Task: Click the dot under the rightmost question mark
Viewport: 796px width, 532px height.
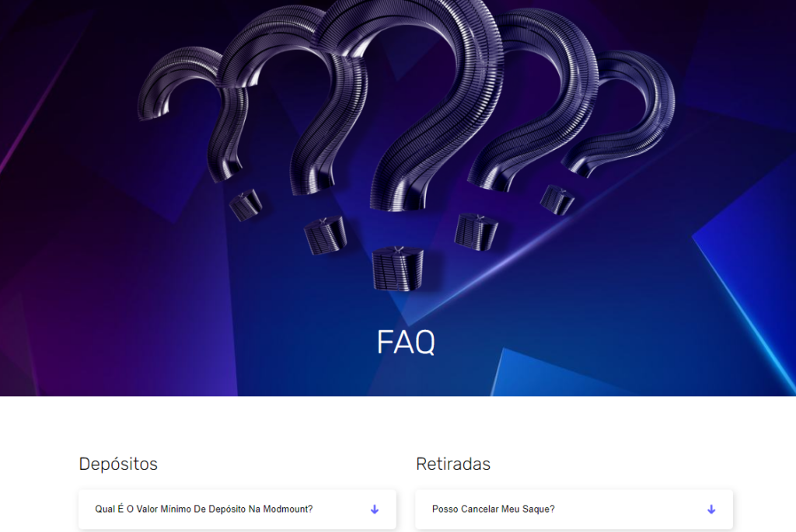Action: [x=557, y=200]
